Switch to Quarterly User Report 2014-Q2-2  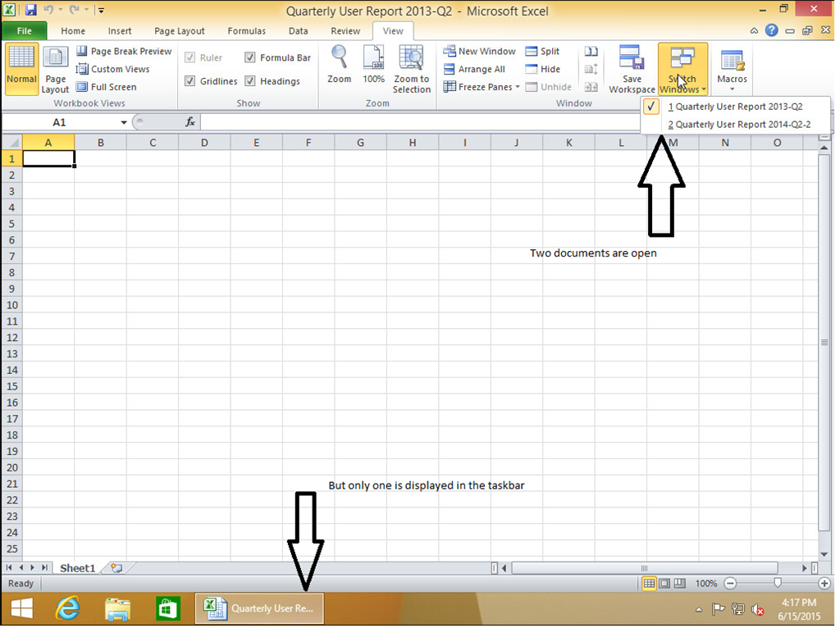[736, 125]
